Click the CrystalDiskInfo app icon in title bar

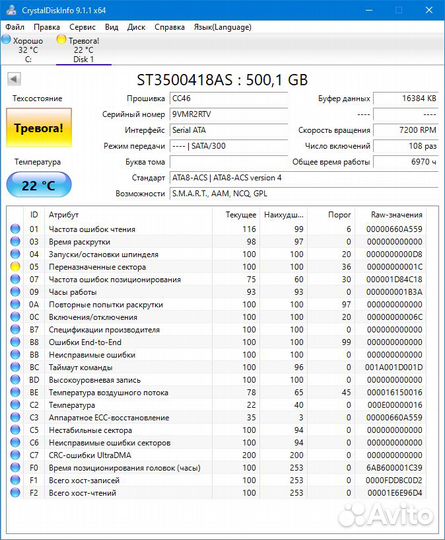point(11,10)
